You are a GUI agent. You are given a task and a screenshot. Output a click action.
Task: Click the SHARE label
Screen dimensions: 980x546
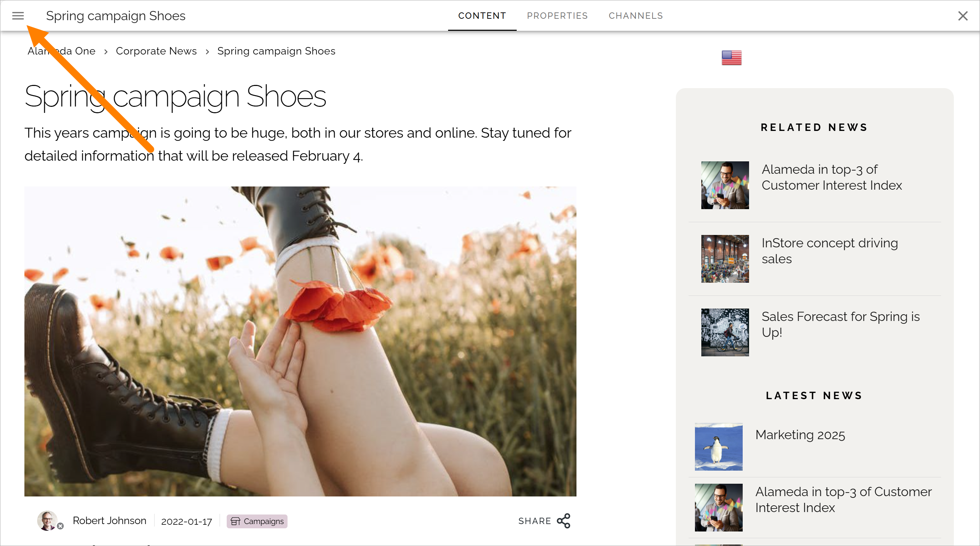pos(534,521)
